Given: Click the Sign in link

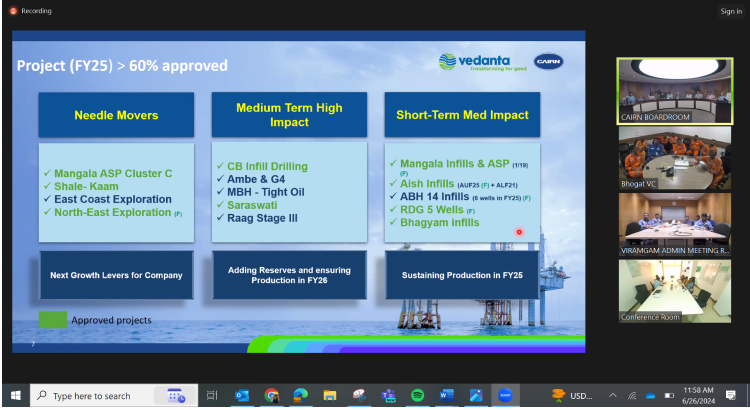Looking at the screenshot, I should click(x=730, y=11).
